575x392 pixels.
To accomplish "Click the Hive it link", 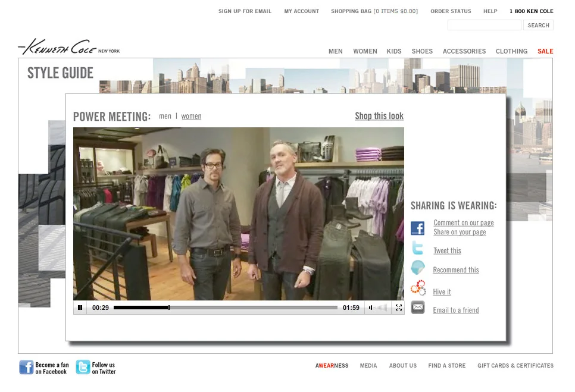I will click(442, 292).
